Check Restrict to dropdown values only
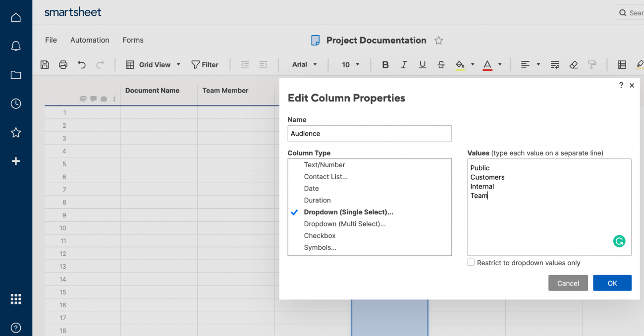This screenshot has width=644, height=336. click(x=470, y=262)
